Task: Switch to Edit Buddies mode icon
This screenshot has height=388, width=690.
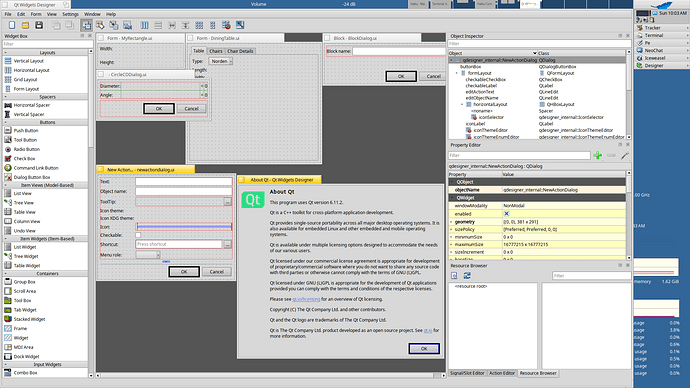Action: [114, 25]
